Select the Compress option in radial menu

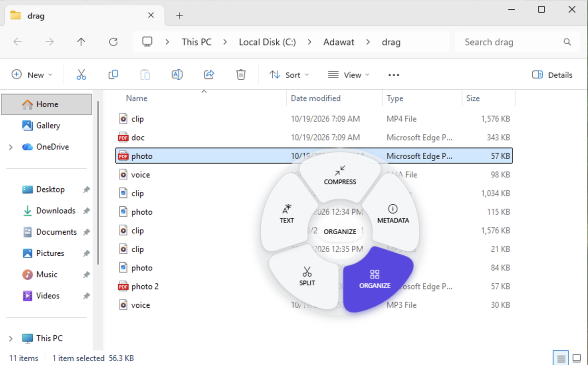[340, 176]
